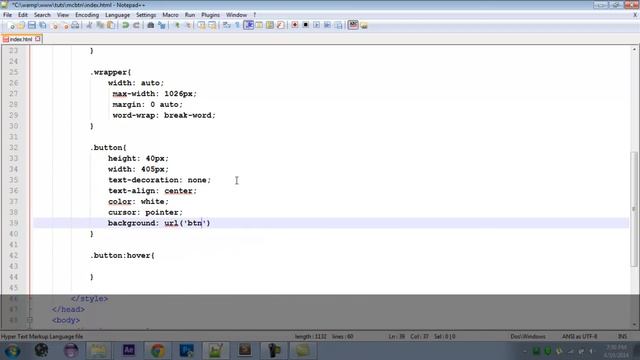Click the Redo toolbar icon

pos(136,25)
